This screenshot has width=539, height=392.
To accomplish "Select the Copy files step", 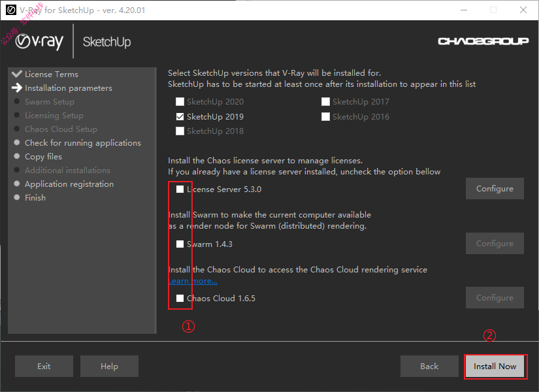I will [x=43, y=157].
